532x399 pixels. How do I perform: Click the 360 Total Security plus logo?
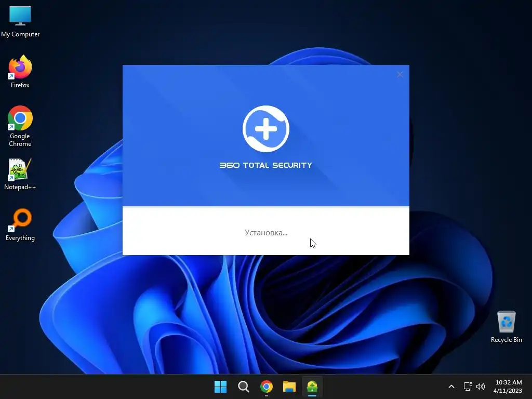click(266, 129)
